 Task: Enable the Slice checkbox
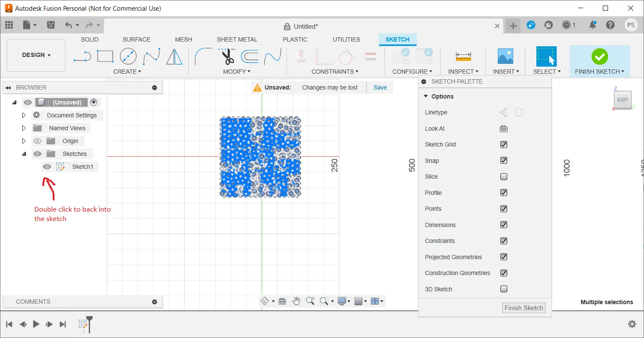pyautogui.click(x=504, y=176)
